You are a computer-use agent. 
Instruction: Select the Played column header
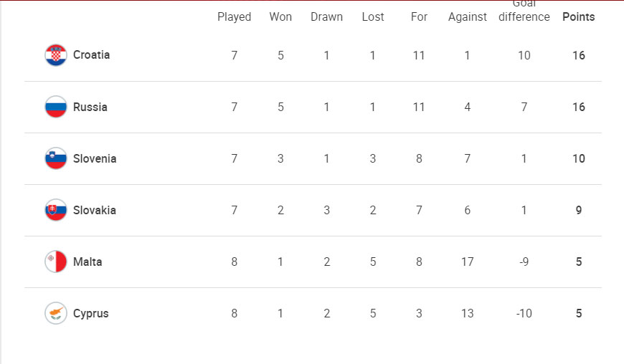click(x=235, y=17)
